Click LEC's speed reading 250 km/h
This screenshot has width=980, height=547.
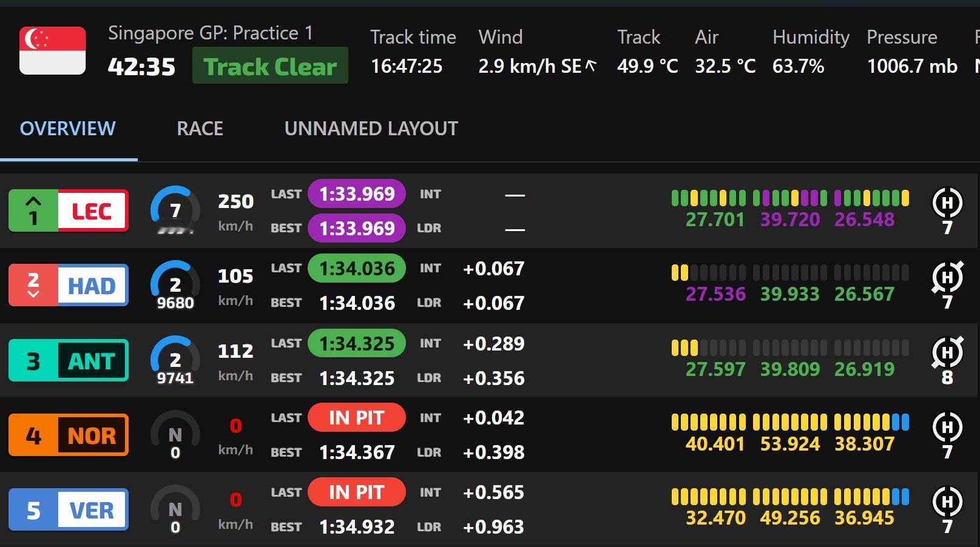[x=235, y=212]
